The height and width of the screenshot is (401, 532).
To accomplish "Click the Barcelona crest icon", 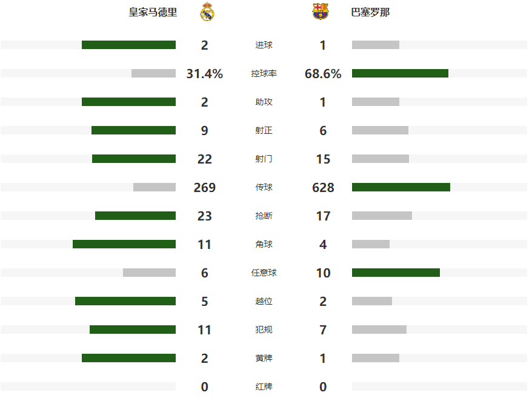I will pyautogui.click(x=321, y=12).
